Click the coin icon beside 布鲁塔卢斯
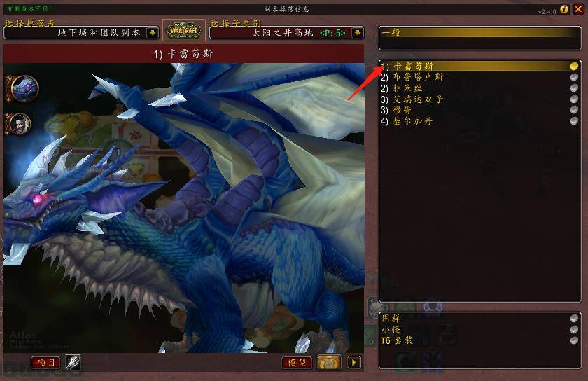The width and height of the screenshot is (588, 381). (574, 77)
